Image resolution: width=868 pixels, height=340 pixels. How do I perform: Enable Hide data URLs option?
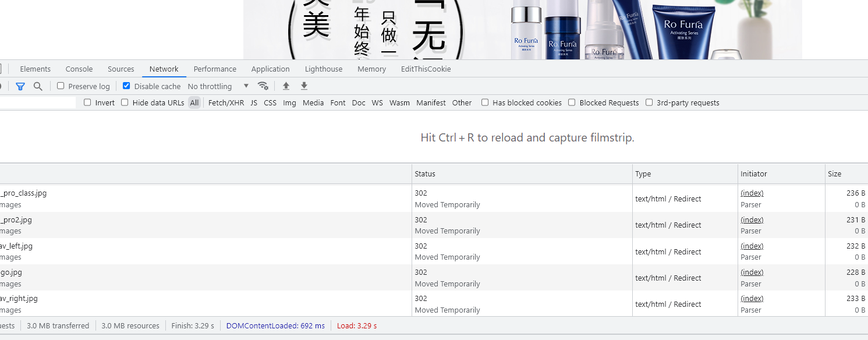pyautogui.click(x=125, y=102)
